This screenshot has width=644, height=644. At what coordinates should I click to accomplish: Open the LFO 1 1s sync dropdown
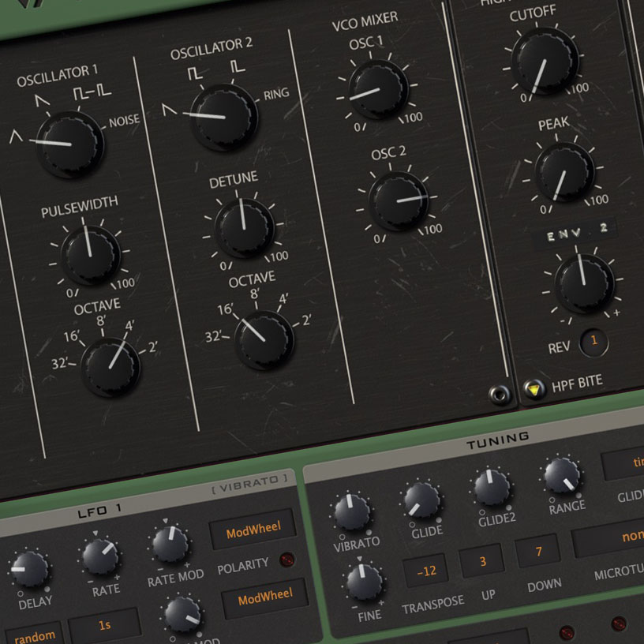104,625
